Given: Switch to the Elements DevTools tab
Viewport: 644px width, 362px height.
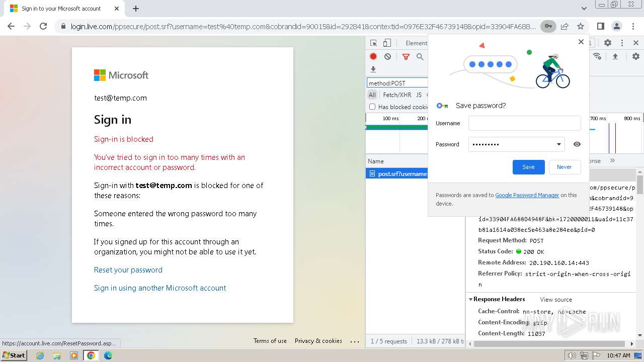Looking at the screenshot, I should coord(416,43).
